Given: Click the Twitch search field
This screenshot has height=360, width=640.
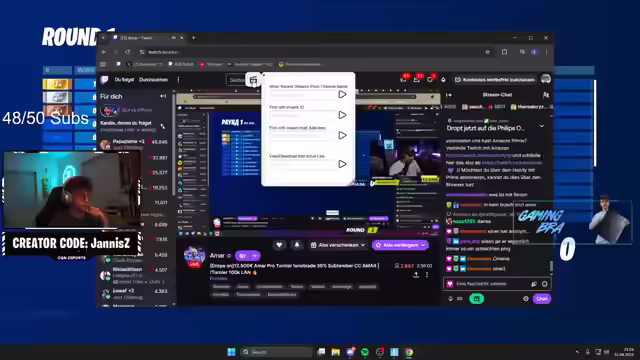Looking at the screenshot, I should (x=236, y=80).
